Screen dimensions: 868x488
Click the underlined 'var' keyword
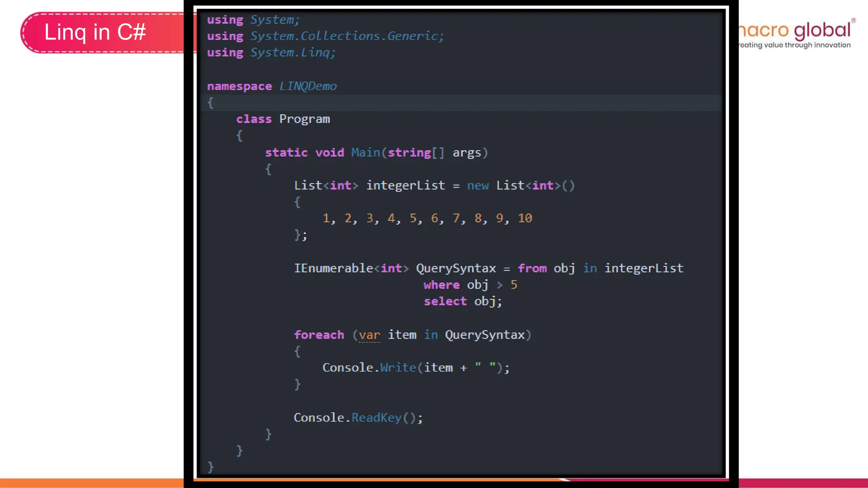coord(370,335)
